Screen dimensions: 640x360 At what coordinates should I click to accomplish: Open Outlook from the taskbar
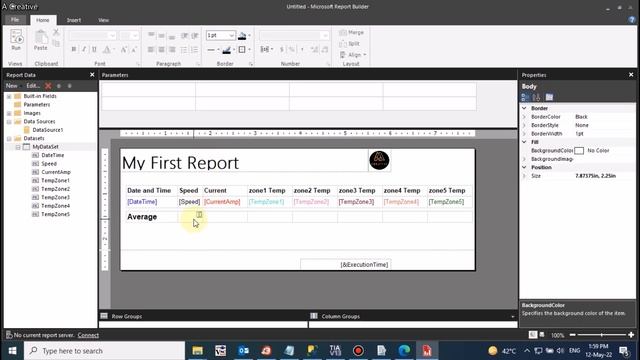244,351
